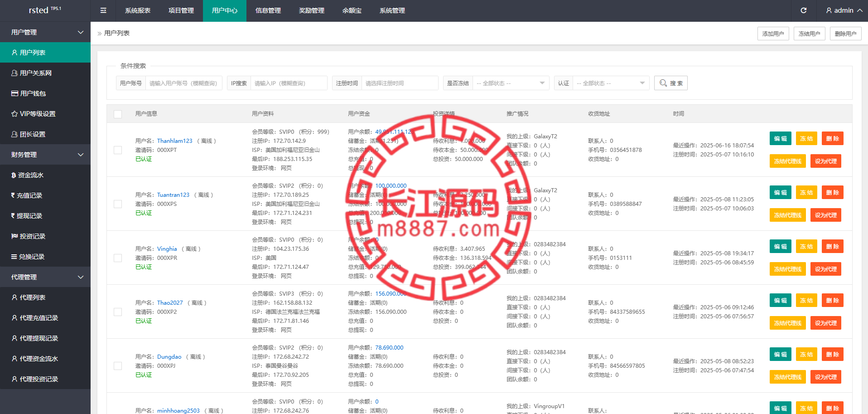Click 冻结代理线 for user Thao2027
Image resolution: width=868 pixels, height=414 pixels.
click(788, 323)
